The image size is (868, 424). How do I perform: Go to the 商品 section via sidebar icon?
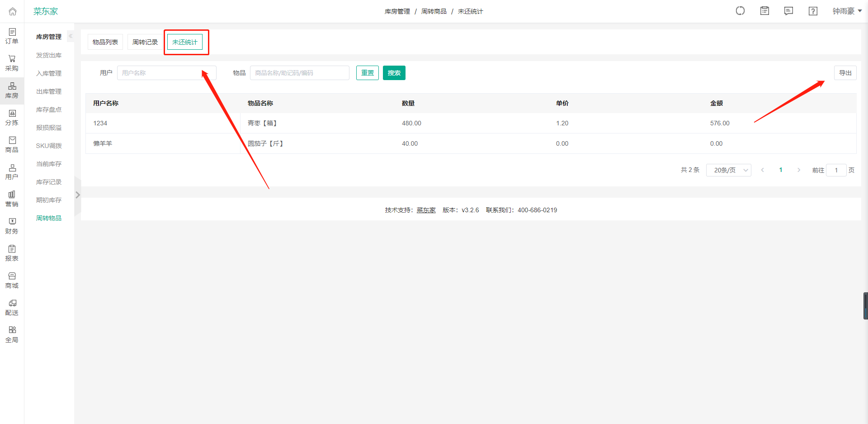point(12,144)
